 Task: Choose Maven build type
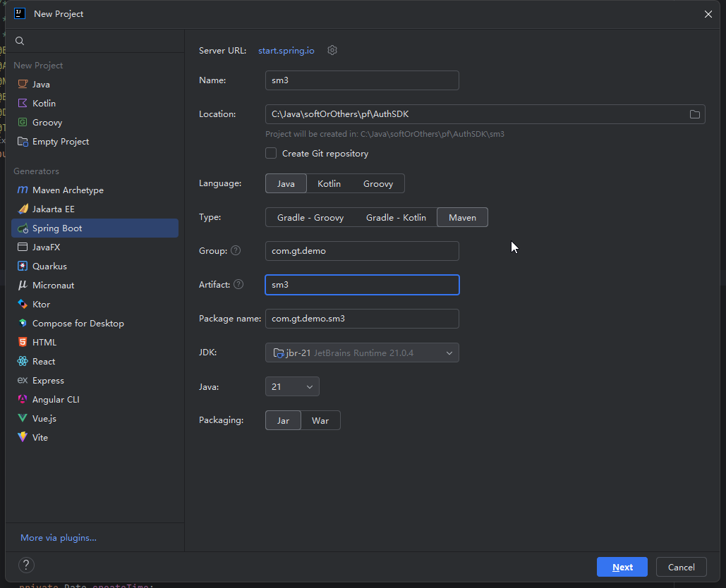pos(462,217)
